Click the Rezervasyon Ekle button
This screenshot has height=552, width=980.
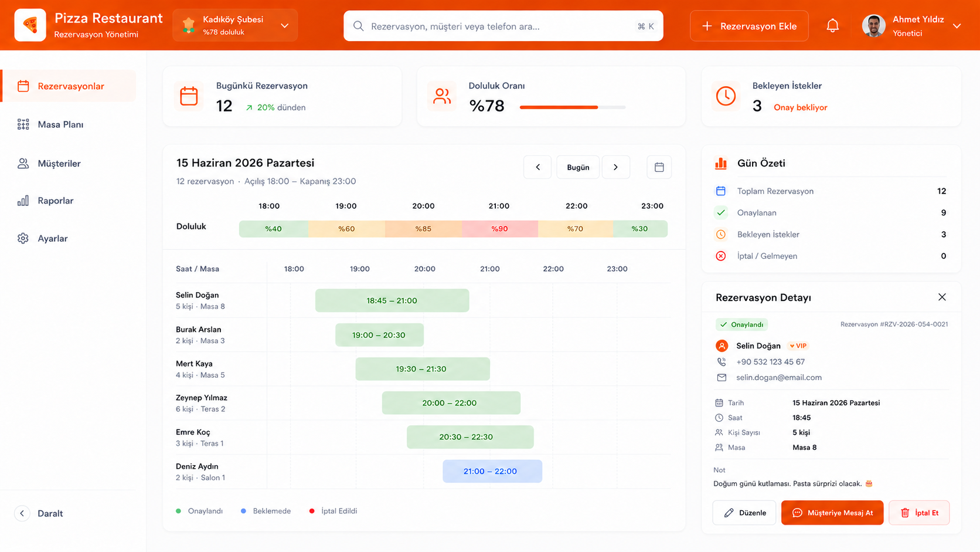pyautogui.click(x=749, y=26)
